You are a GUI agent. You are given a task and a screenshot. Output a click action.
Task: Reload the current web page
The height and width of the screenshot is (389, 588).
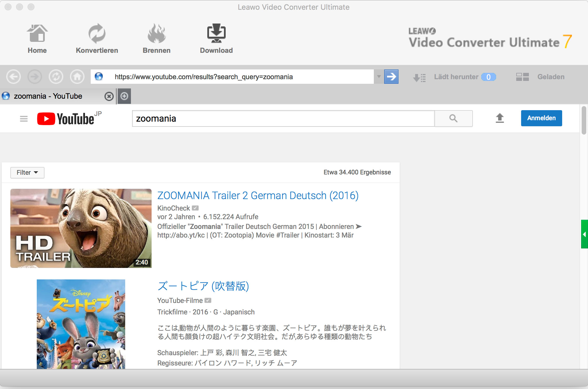tap(56, 77)
